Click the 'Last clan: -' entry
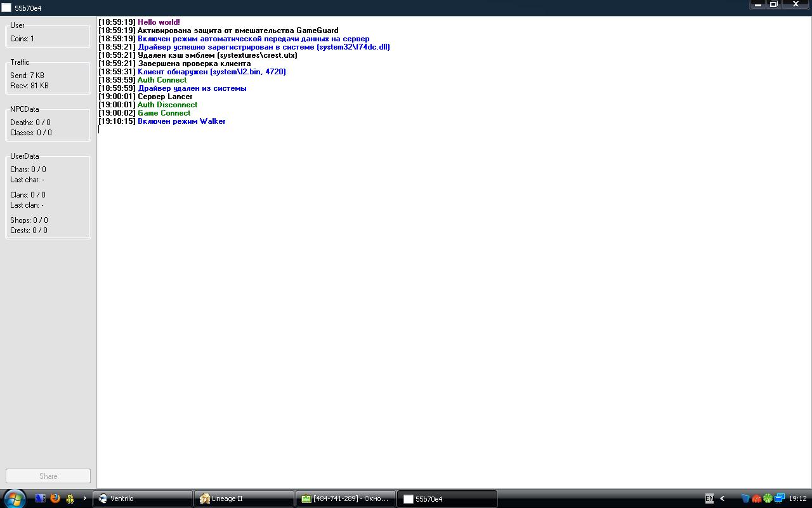 coord(27,205)
